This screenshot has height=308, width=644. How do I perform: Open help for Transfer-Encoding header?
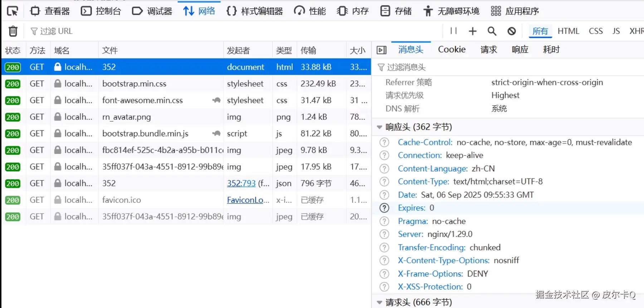click(384, 248)
